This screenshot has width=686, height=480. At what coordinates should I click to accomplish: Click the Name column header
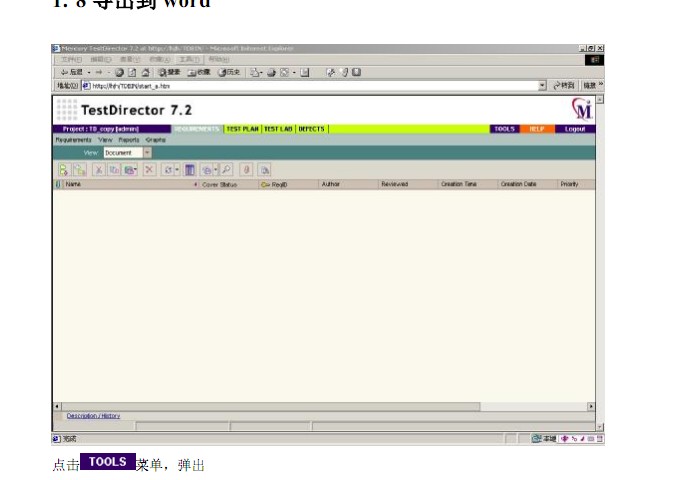(x=130, y=184)
